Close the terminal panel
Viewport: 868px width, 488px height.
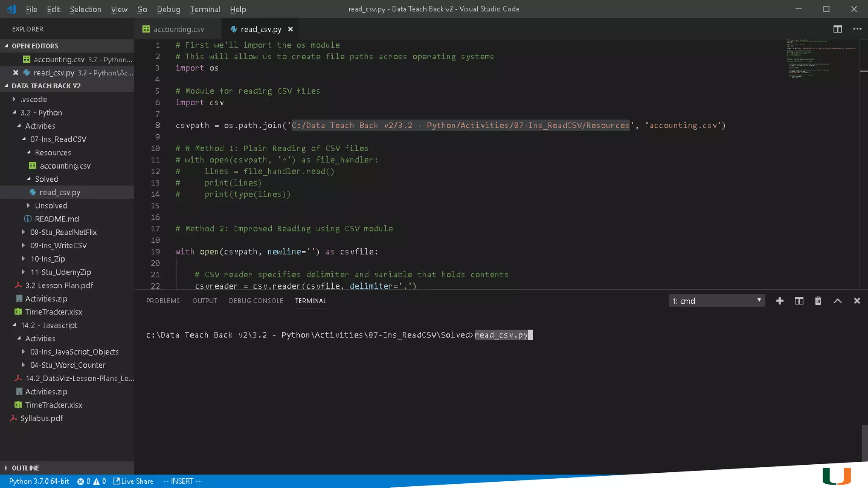coord(857,301)
